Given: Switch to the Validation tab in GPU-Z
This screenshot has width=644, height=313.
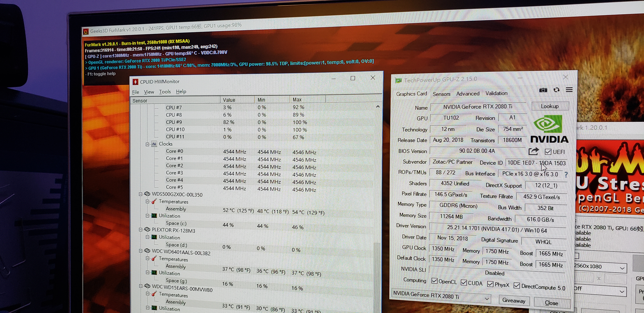Looking at the screenshot, I should pyautogui.click(x=496, y=93).
